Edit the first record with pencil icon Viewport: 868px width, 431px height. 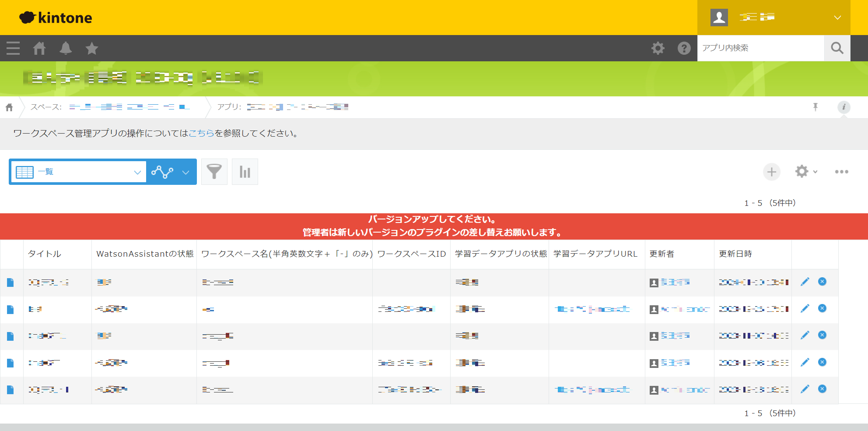pos(805,282)
